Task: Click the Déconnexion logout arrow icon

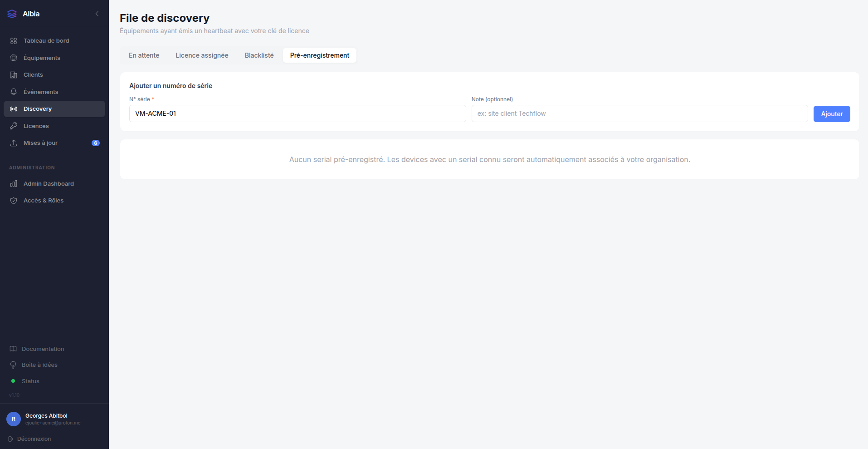Action: point(11,439)
